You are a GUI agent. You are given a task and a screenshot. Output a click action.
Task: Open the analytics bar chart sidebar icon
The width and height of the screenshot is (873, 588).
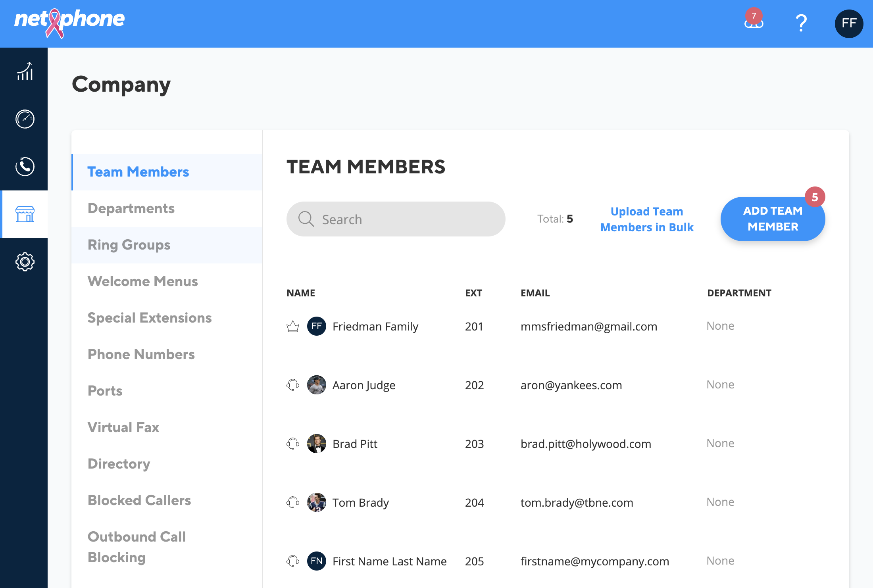[25, 71]
